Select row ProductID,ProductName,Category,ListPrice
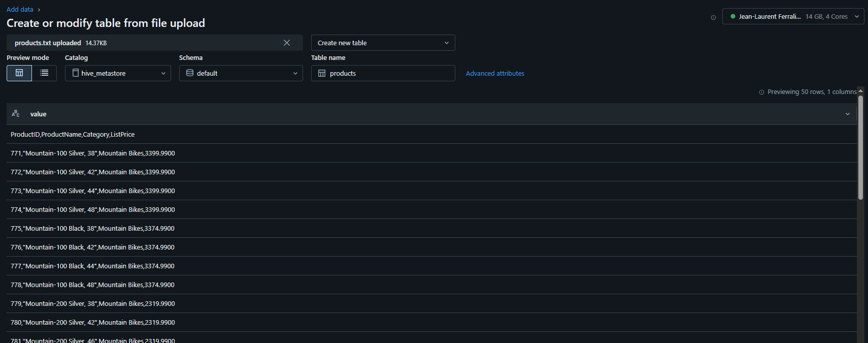Screen dimensions: 868x343 [431, 134]
